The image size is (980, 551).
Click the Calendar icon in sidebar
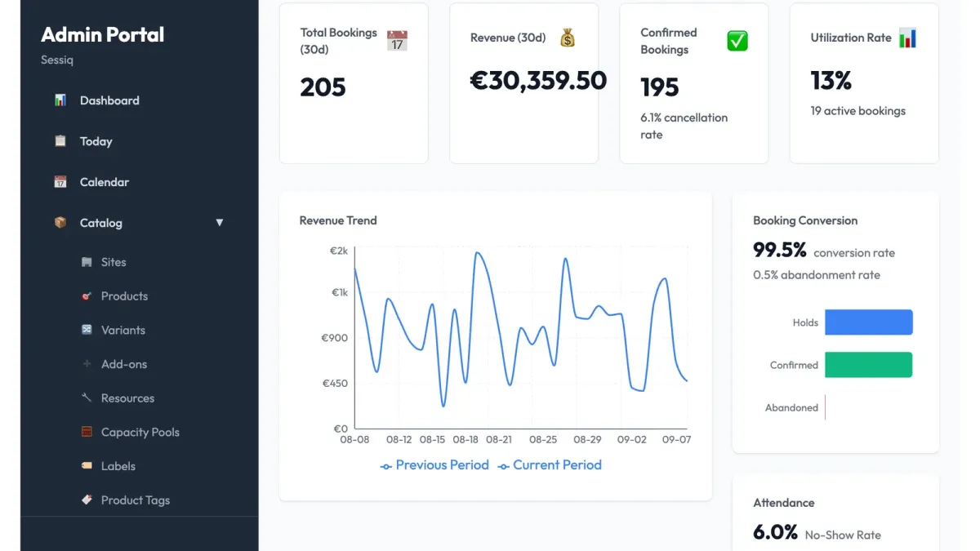(x=60, y=182)
